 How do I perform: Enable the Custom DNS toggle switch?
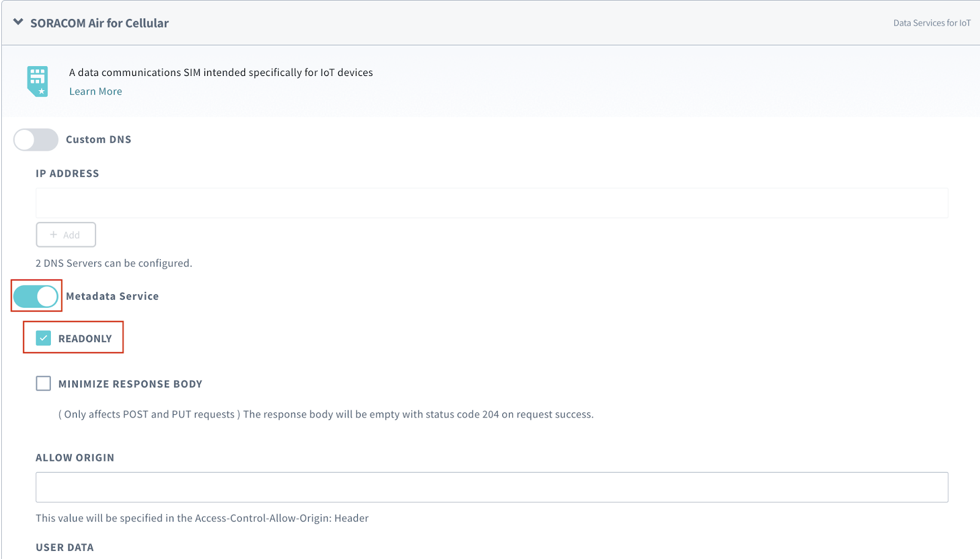pos(36,140)
